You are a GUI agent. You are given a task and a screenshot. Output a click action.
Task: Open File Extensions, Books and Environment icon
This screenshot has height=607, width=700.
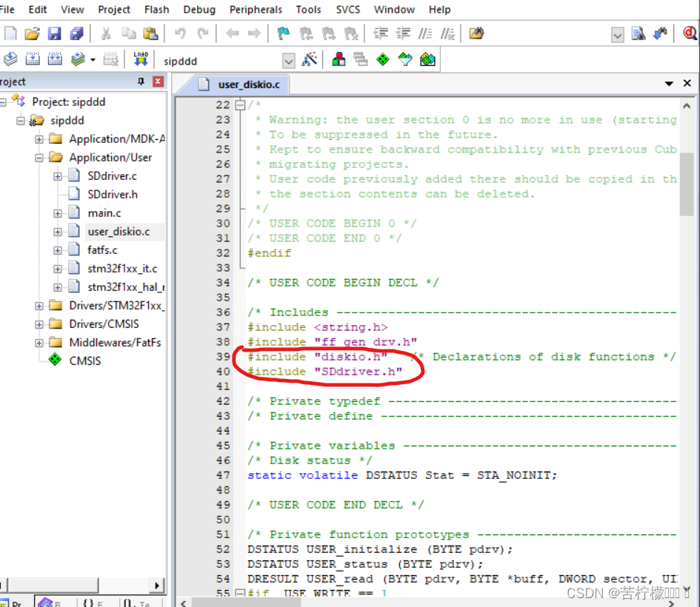click(x=339, y=59)
